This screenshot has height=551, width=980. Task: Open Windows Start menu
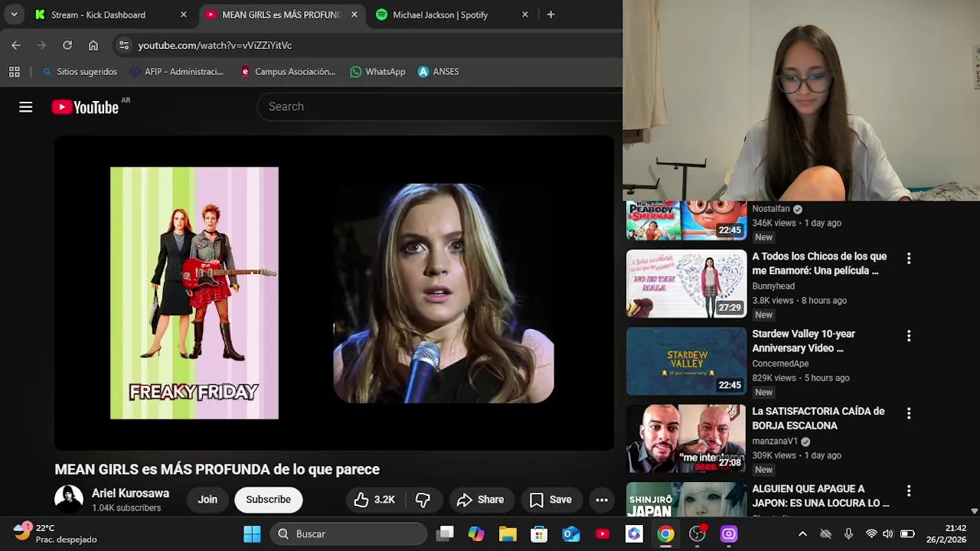pyautogui.click(x=252, y=534)
